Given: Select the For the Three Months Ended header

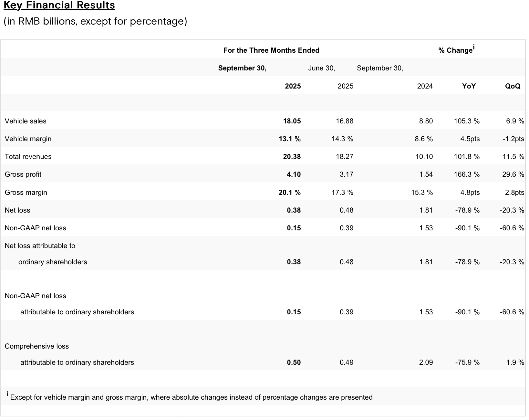Looking at the screenshot, I should pos(271,50).
